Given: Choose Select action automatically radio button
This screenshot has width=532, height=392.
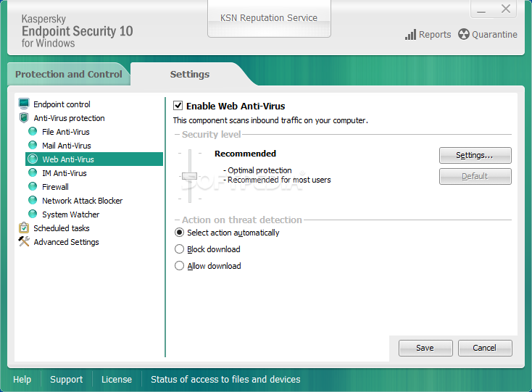Looking at the screenshot, I should (x=179, y=233).
